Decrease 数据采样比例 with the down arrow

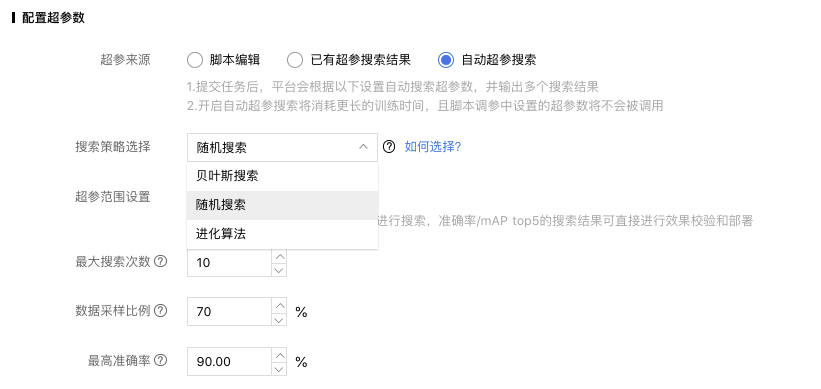(x=280, y=319)
